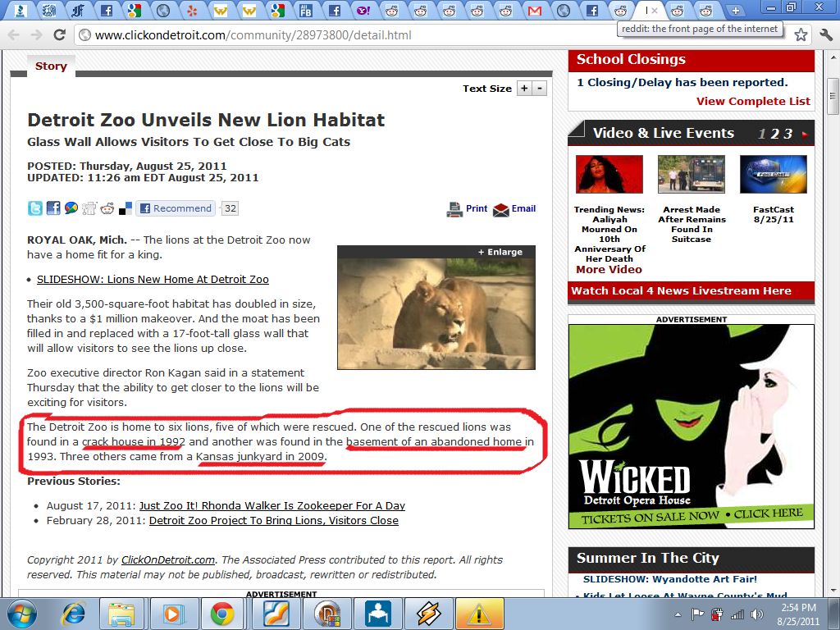Submit the story to Digg

(x=89, y=208)
